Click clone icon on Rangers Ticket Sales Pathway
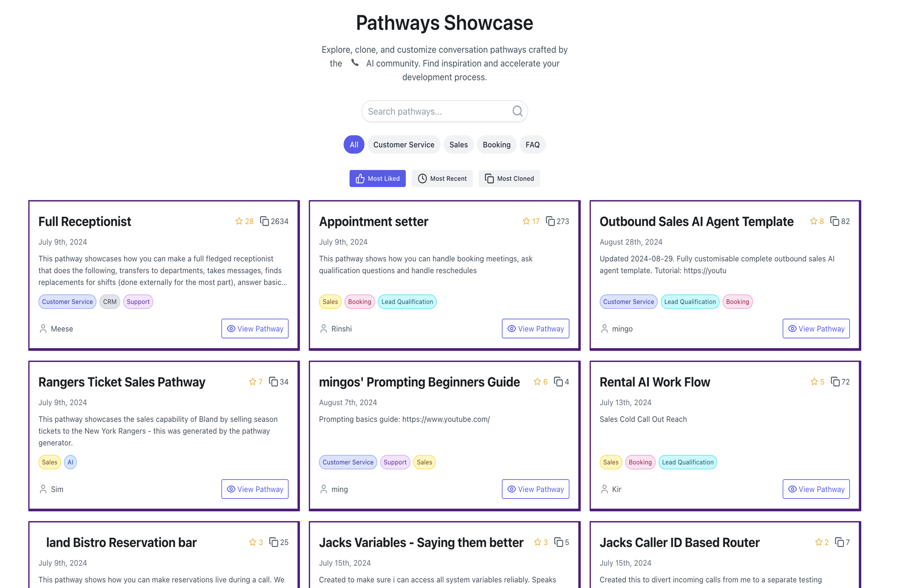Screen dimensions: 905x588 [x=273, y=382]
